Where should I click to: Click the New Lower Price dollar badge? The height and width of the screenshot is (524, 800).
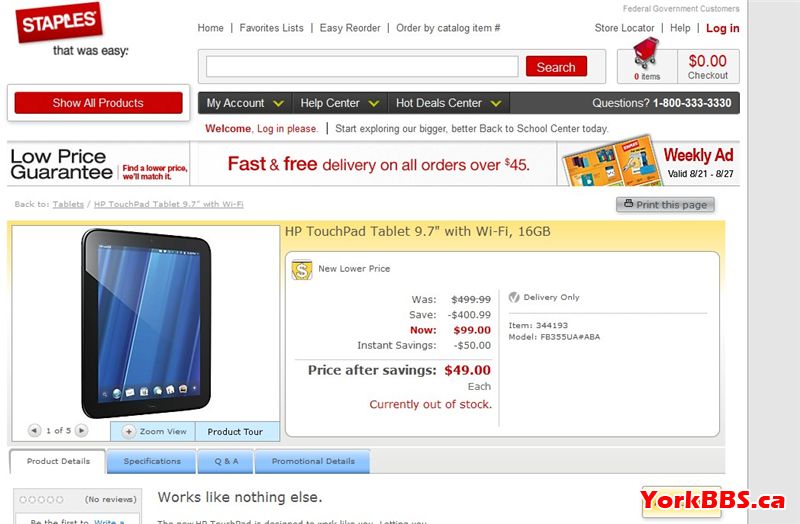tap(302, 269)
